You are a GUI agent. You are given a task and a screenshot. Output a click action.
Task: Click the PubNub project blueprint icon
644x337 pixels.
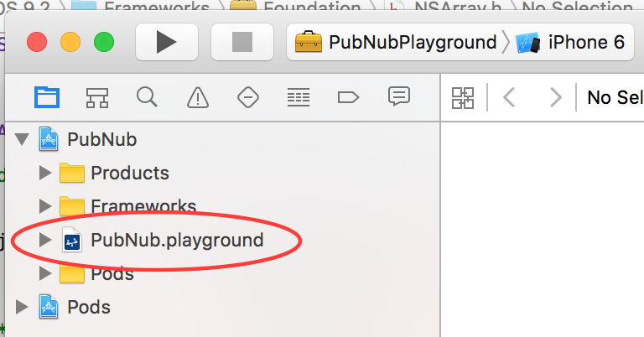[49, 139]
